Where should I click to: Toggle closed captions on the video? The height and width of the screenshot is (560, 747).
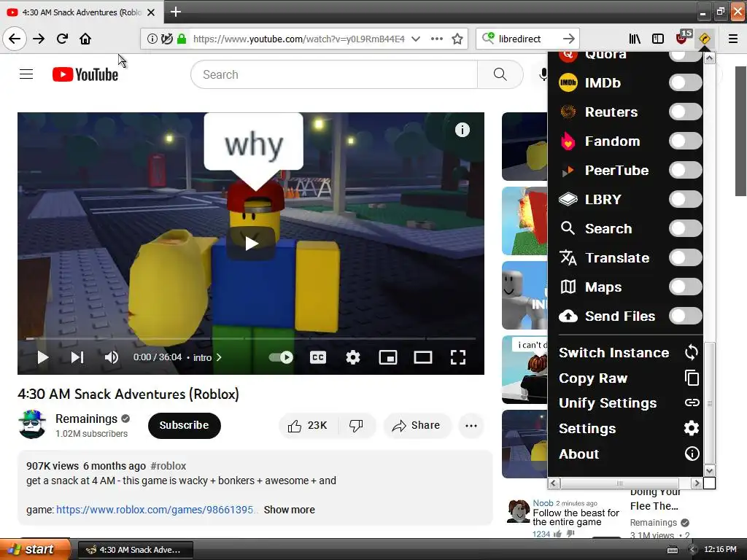318,357
